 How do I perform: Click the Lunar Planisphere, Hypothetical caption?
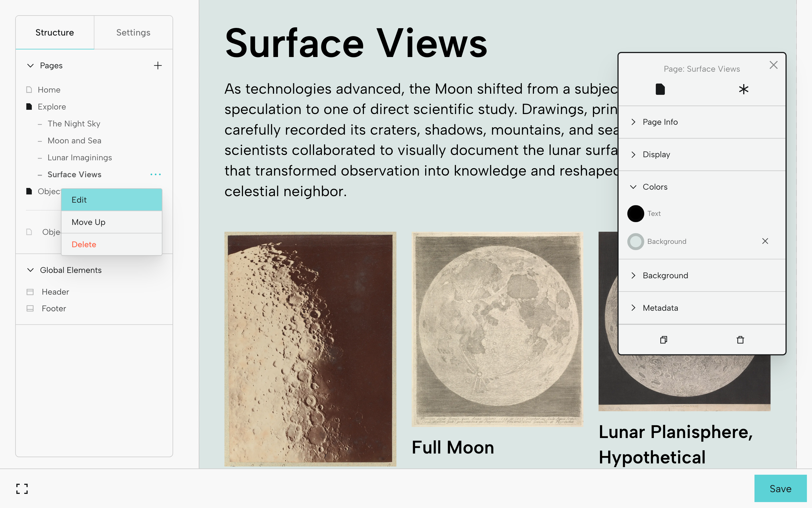(676, 444)
